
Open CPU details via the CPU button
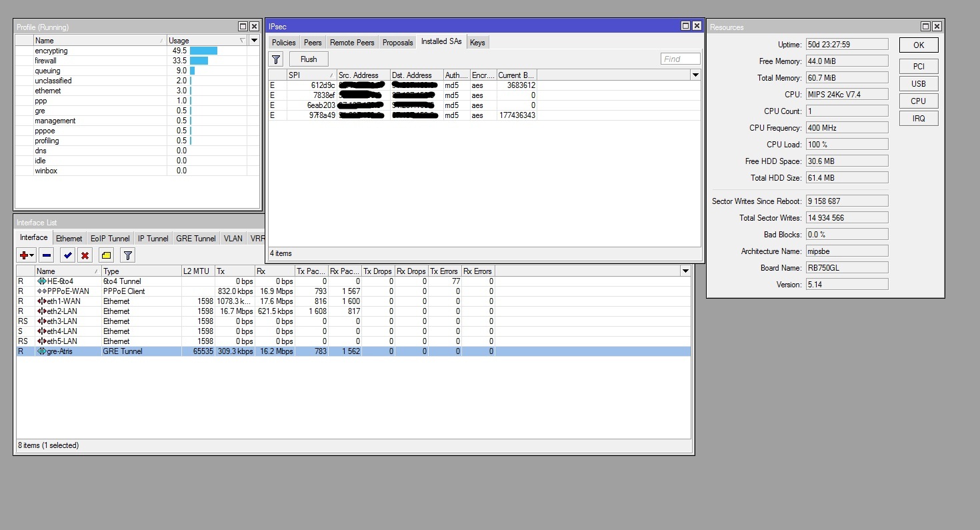(x=918, y=101)
